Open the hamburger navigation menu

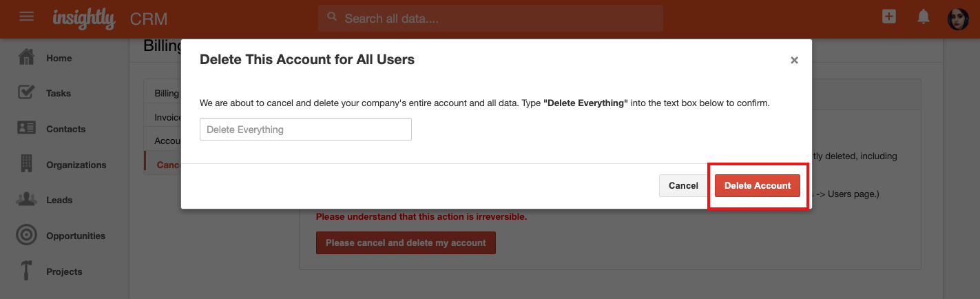click(x=27, y=16)
